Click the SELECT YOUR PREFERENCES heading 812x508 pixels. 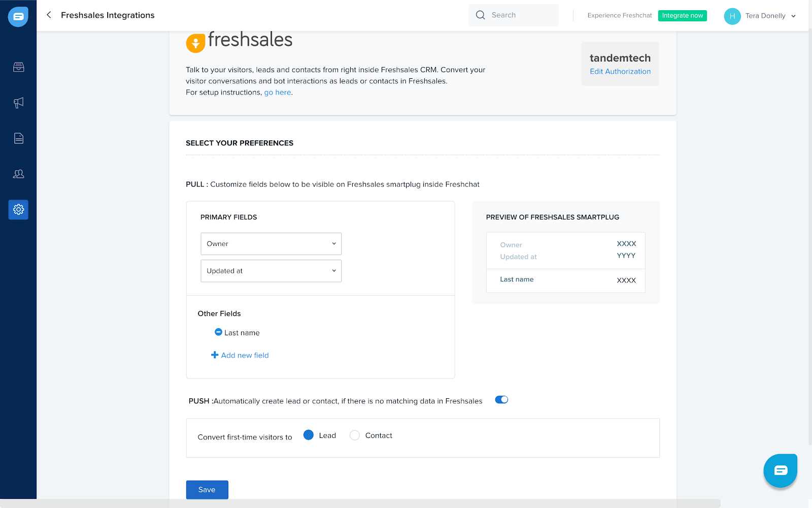(240, 143)
